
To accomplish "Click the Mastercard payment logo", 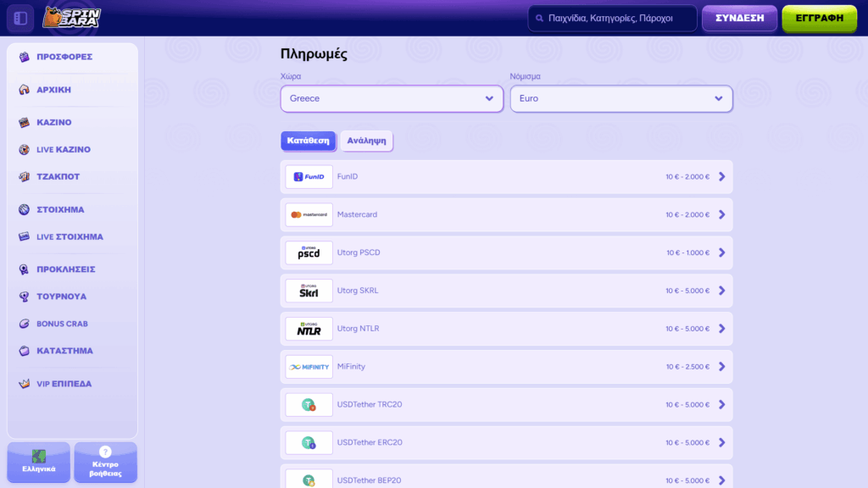I will coord(309,214).
